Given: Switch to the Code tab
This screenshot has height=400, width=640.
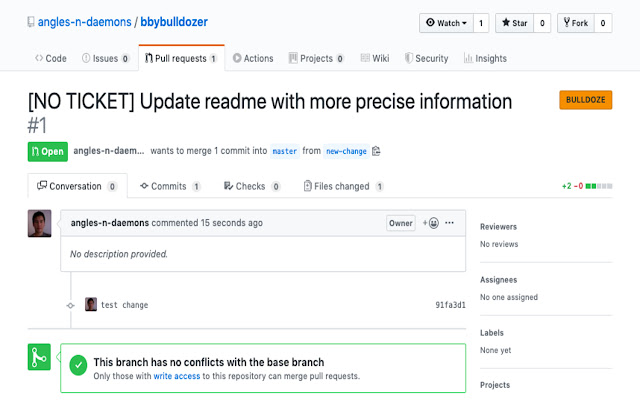Looking at the screenshot, I should [x=51, y=58].
